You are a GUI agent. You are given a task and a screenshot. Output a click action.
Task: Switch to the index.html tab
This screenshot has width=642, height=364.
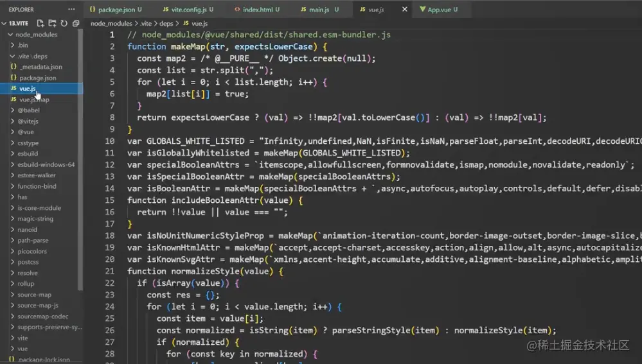click(257, 10)
